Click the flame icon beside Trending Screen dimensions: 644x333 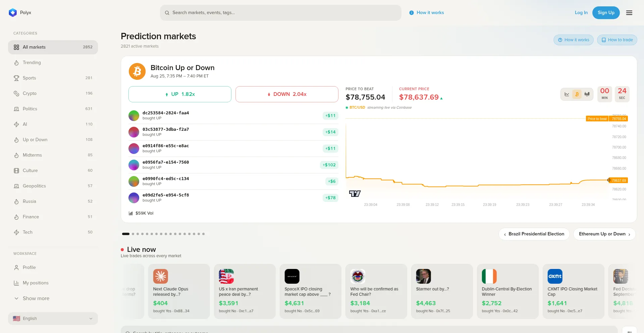[16, 63]
